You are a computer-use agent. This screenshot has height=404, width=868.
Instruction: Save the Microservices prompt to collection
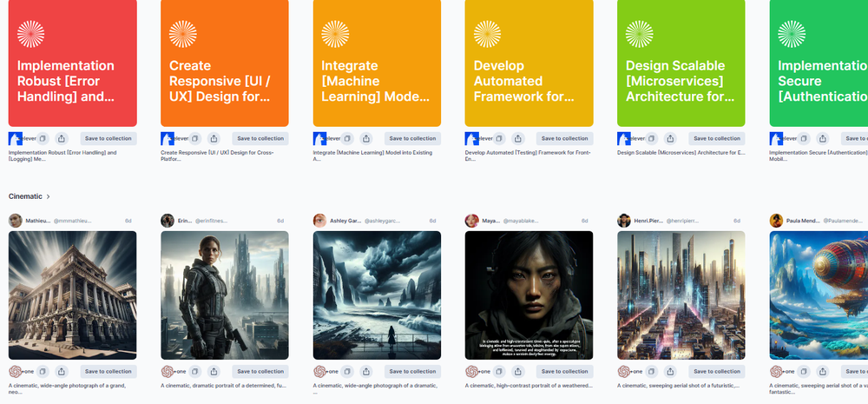(x=717, y=138)
